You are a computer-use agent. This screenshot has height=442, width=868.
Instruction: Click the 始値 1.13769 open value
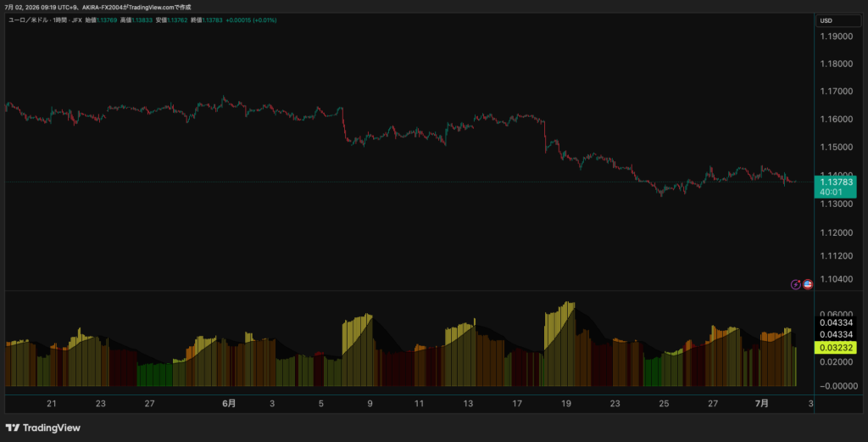pos(101,20)
